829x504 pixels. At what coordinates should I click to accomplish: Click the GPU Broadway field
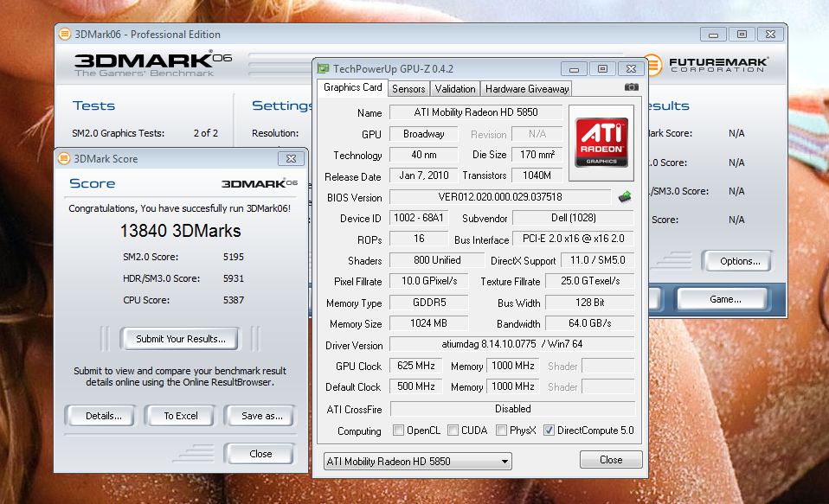pyautogui.click(x=423, y=134)
